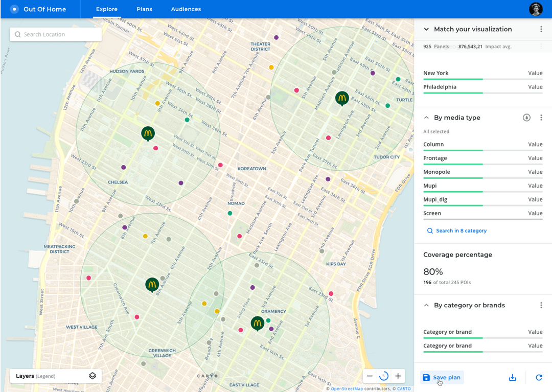Viewport: 552px width, 392px height.
Task: Click the Search Location input field
Action: (55, 34)
